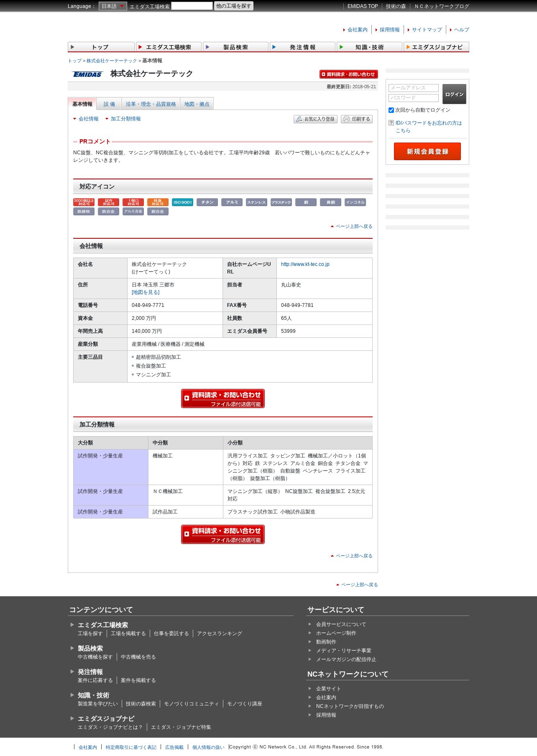537x756 pixels.
Task: Click 資料請求 button below 会社情報 table
Action: click(223, 398)
